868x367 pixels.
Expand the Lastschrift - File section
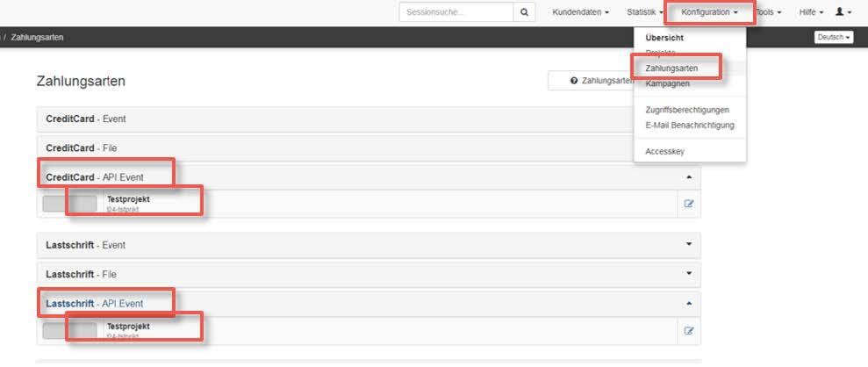pos(688,274)
